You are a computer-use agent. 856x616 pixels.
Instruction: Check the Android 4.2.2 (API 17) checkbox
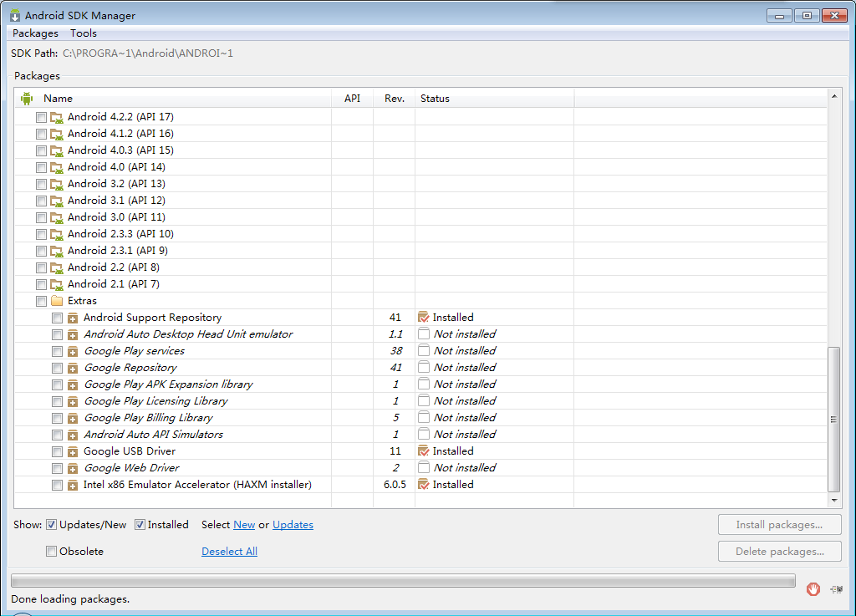(41, 117)
